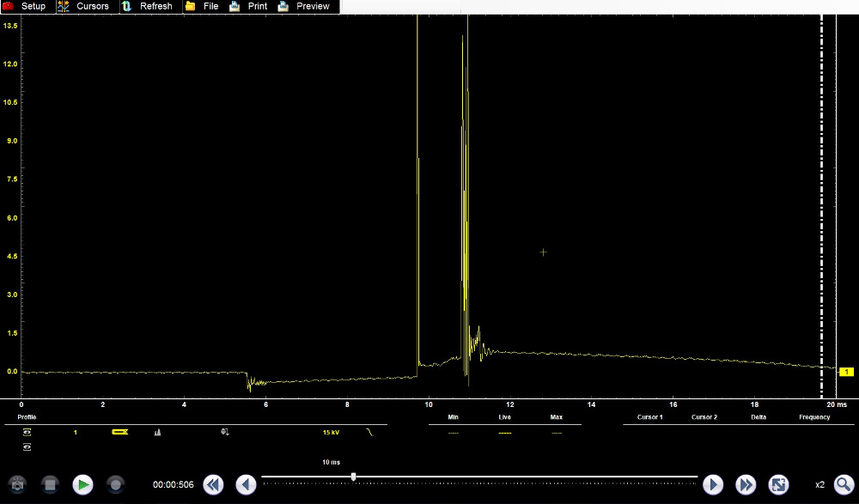Open the channel 1 probe selector
This screenshot has height=504, width=859.
point(119,432)
